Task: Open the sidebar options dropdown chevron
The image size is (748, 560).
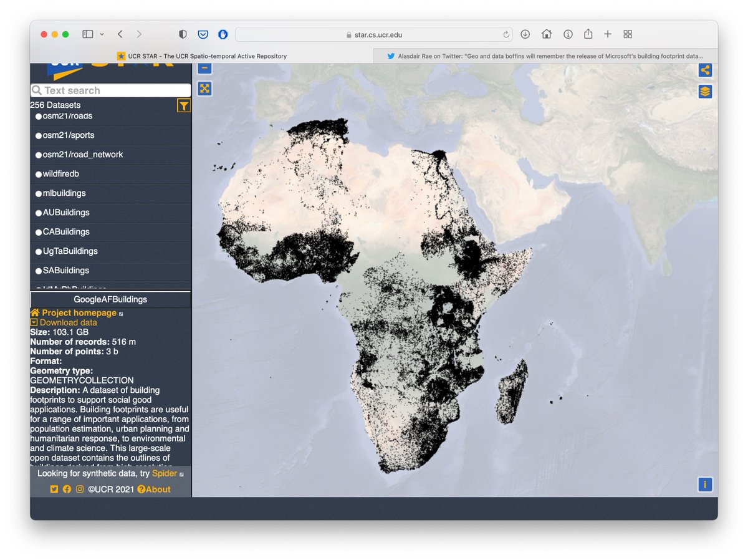Action: coord(102,34)
